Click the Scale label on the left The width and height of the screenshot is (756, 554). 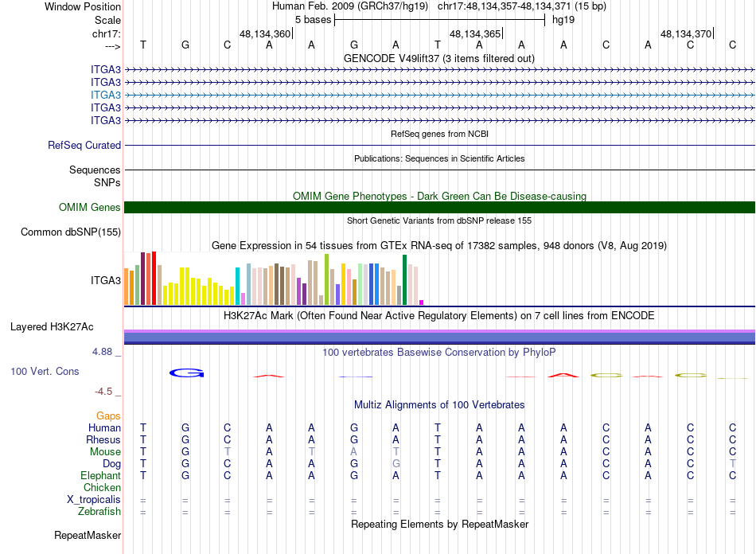pyautogui.click(x=107, y=20)
